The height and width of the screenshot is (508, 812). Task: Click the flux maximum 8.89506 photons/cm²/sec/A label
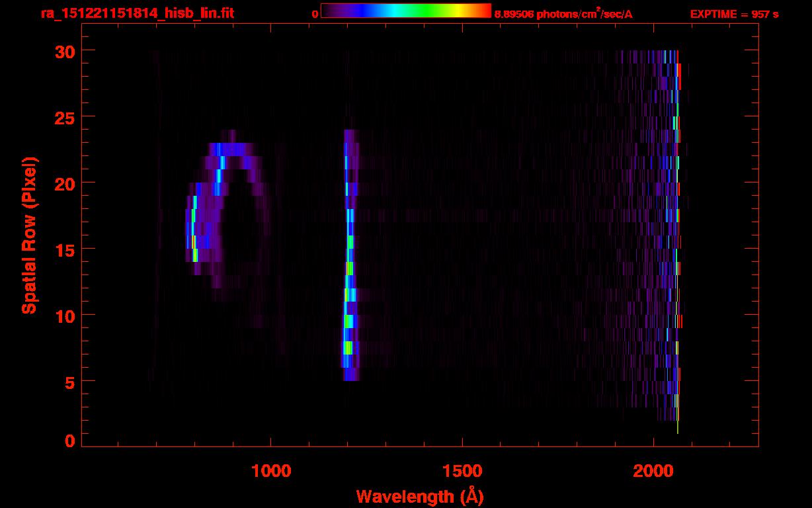point(563,14)
